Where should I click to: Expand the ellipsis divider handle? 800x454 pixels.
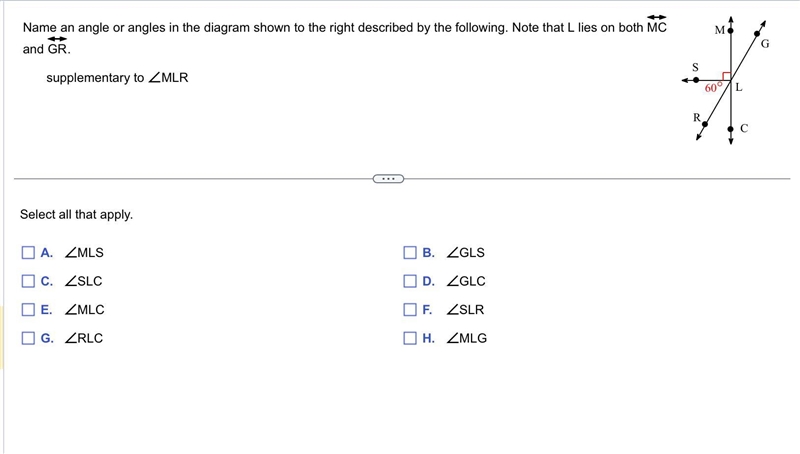tap(388, 179)
